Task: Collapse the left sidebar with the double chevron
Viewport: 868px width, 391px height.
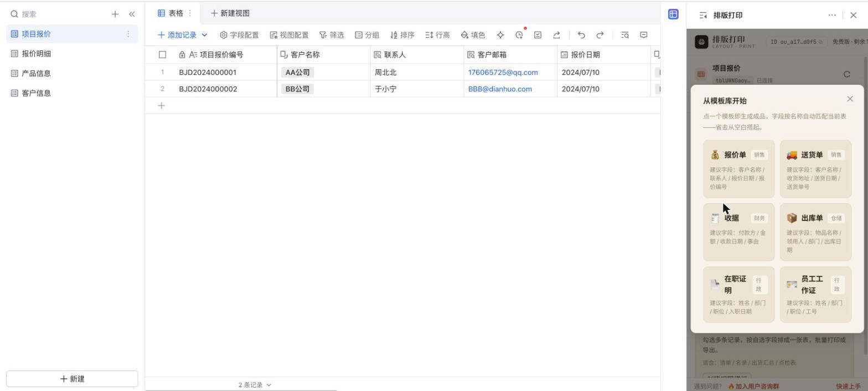Action: [132, 14]
